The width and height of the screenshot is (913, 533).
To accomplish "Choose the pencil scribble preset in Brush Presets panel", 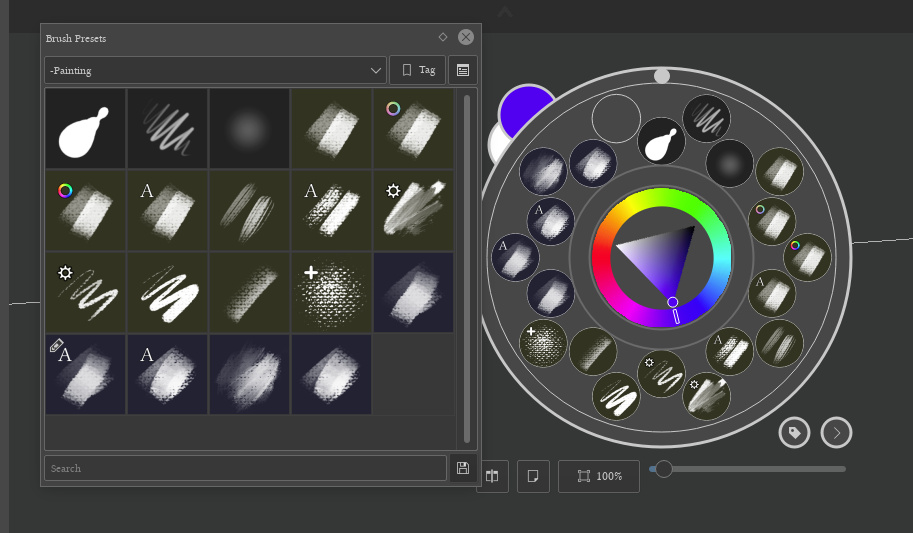I will [x=168, y=129].
